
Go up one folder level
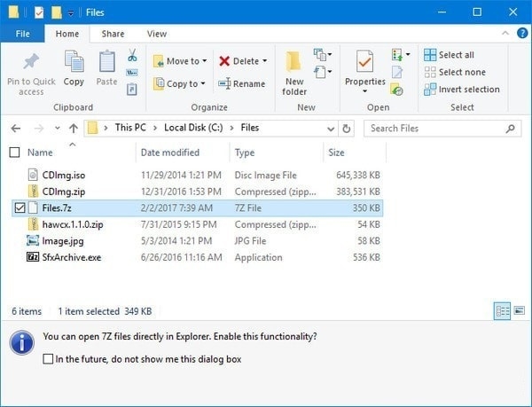pyautogui.click(x=74, y=129)
